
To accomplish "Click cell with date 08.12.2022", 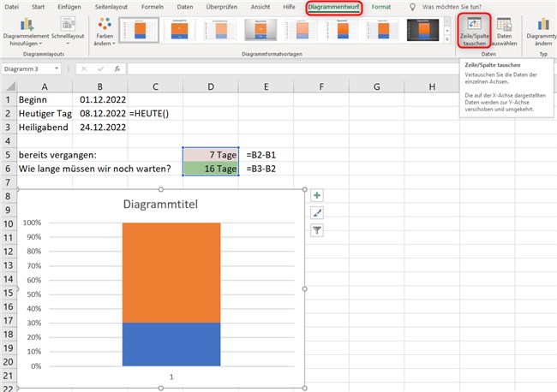I will click(100, 114).
